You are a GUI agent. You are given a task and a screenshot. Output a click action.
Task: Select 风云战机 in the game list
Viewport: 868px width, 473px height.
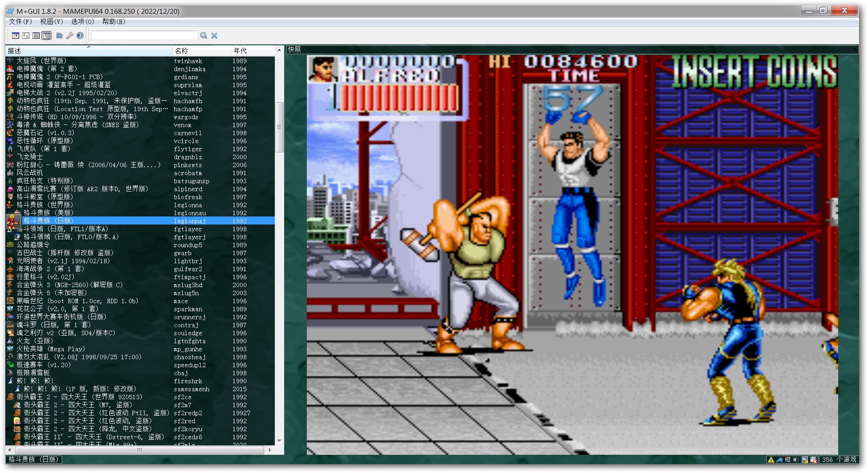140,172
